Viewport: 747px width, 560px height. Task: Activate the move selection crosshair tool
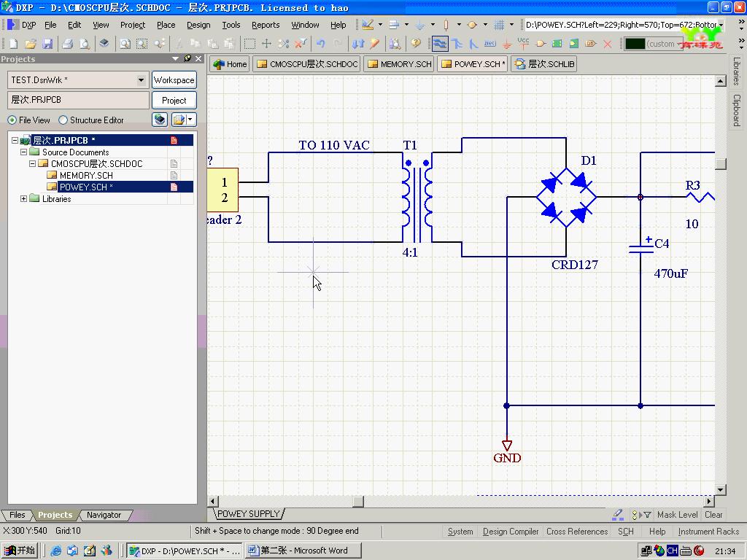(x=266, y=44)
